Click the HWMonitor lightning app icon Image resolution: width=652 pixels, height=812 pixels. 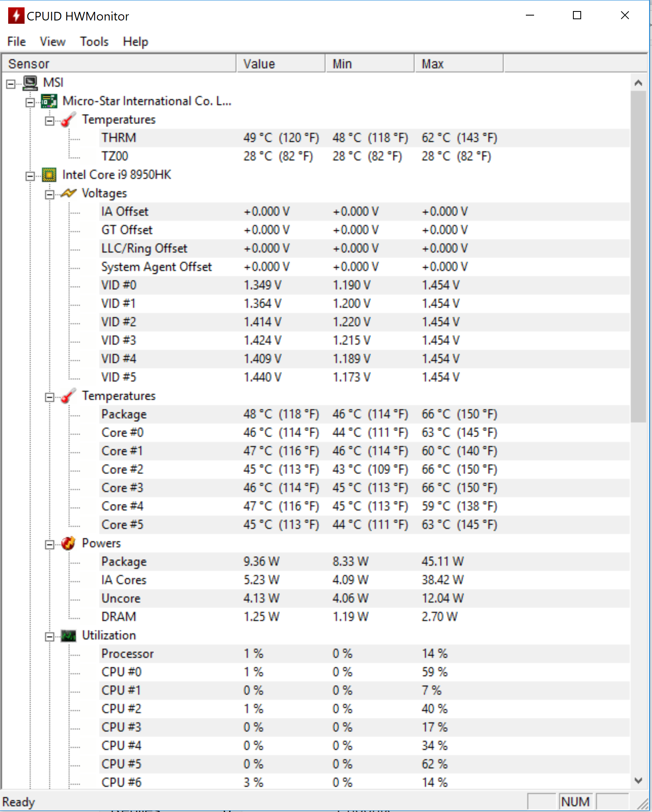(16, 16)
